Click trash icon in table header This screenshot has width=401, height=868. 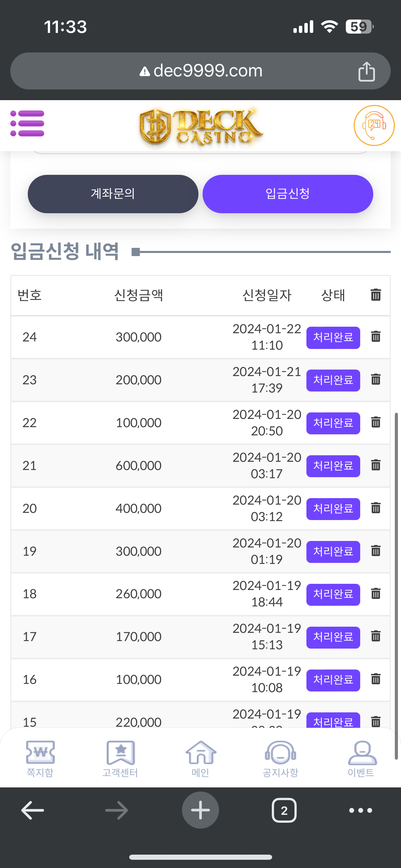coord(376,295)
